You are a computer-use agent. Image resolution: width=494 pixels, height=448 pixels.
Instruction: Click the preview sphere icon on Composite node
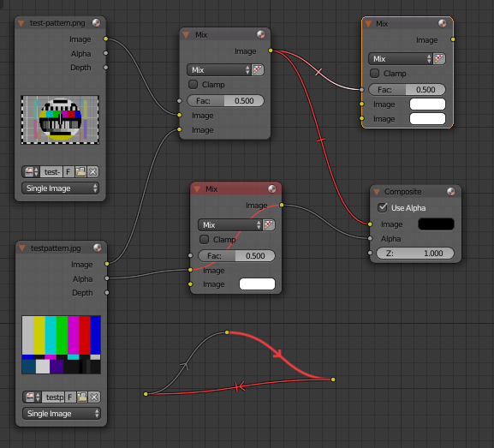point(451,191)
